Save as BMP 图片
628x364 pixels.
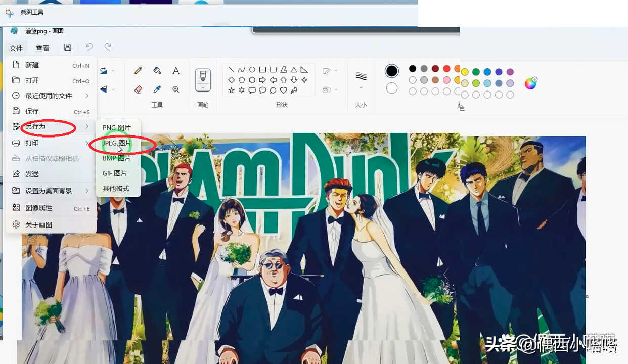pyautogui.click(x=118, y=158)
